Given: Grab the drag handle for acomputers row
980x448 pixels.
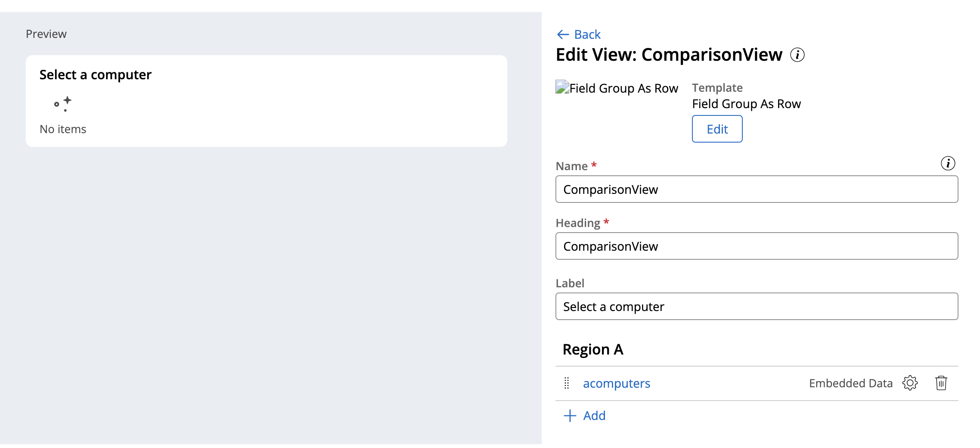Looking at the screenshot, I should [x=567, y=383].
